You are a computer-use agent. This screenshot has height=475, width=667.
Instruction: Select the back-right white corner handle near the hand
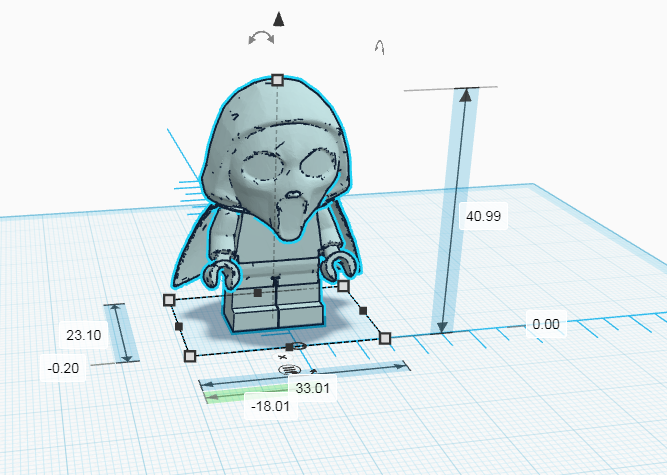(343, 286)
